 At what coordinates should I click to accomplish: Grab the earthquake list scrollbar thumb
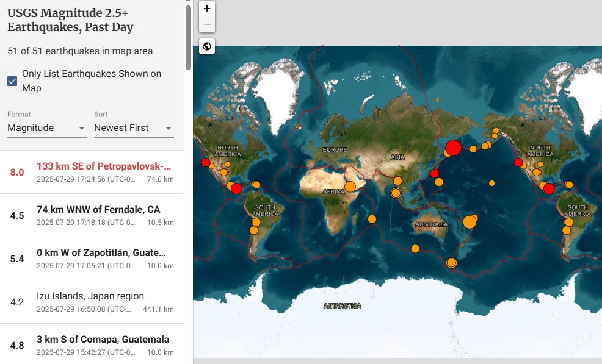(x=188, y=37)
